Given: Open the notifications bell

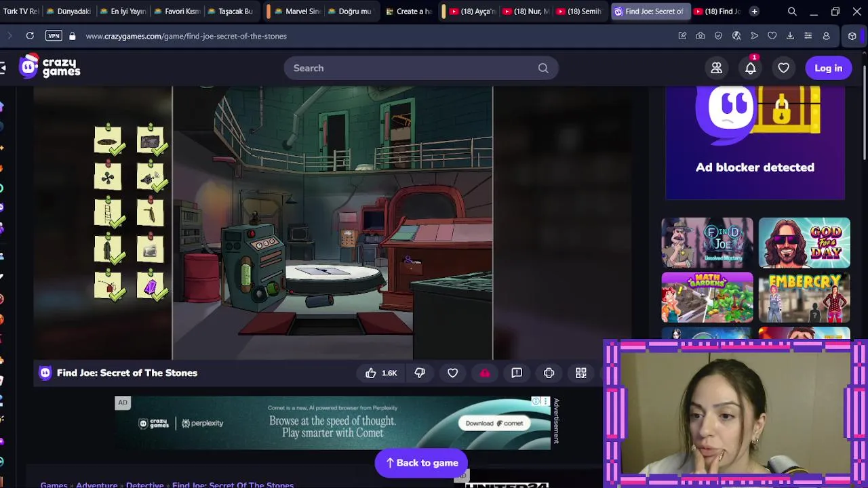Looking at the screenshot, I should coord(751,68).
